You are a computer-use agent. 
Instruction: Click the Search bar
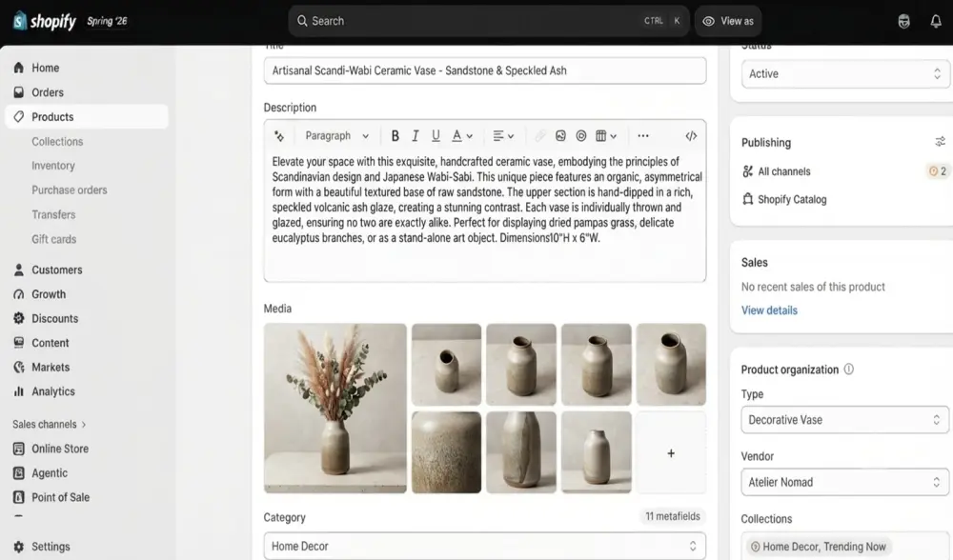(489, 21)
